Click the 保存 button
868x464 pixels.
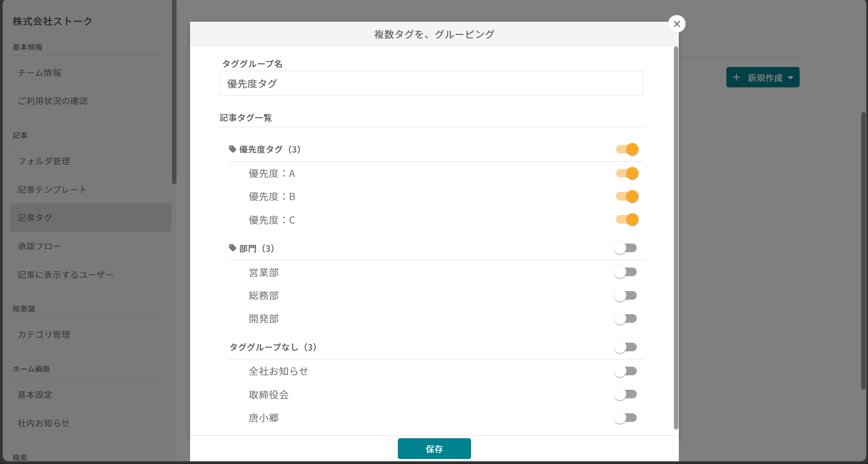pyautogui.click(x=434, y=449)
